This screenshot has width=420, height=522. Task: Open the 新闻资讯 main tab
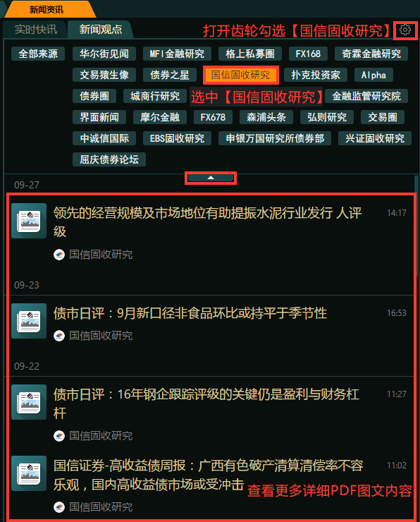click(47, 9)
